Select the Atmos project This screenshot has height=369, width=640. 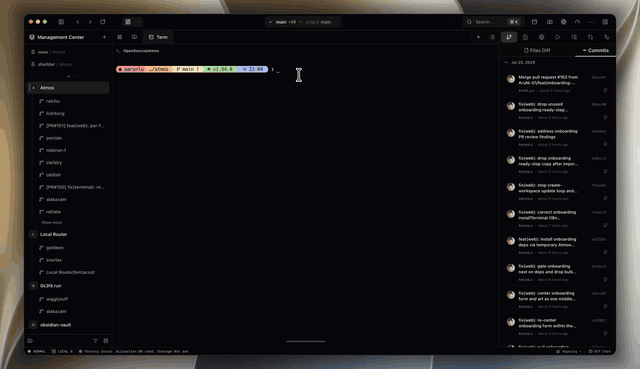coord(68,87)
